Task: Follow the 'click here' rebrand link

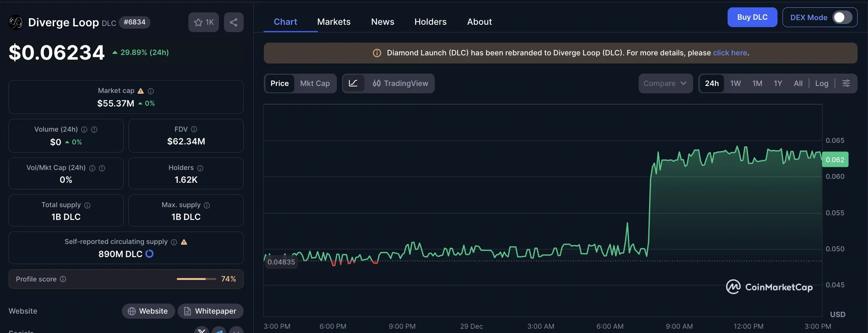Action: point(730,53)
